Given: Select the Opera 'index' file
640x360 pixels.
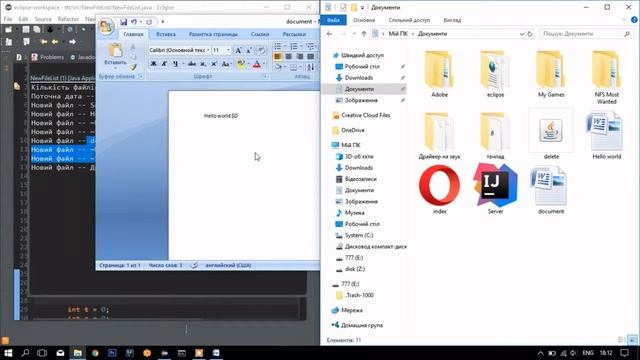Looking at the screenshot, I should tap(439, 189).
